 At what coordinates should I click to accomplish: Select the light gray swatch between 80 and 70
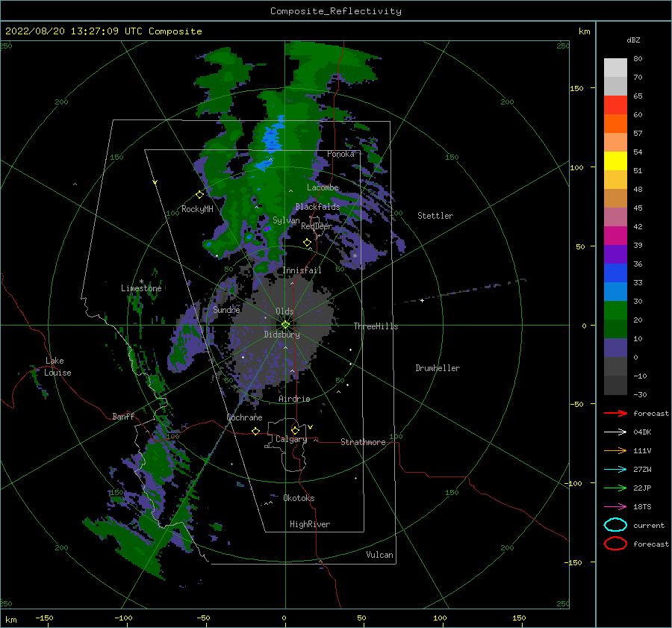[x=615, y=68]
